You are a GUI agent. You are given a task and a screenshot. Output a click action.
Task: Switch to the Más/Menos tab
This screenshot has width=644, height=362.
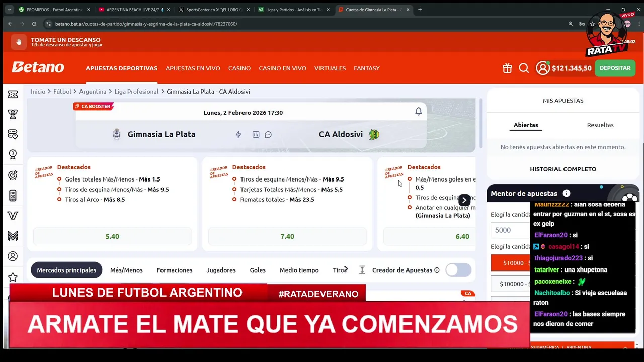click(126, 270)
